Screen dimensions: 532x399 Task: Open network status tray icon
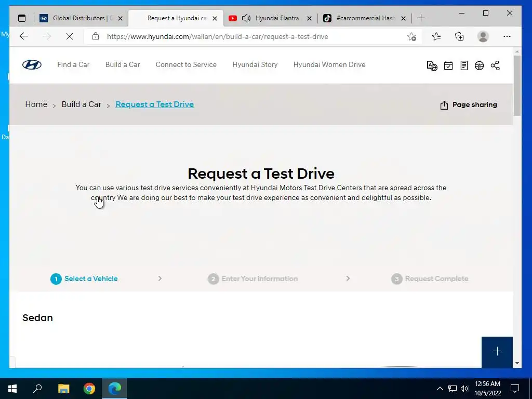point(453,389)
